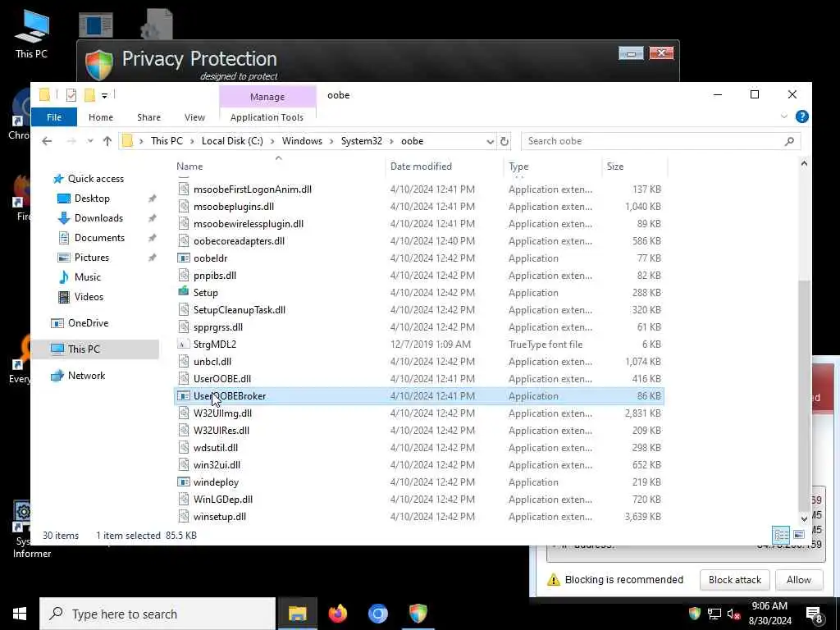
Task: Open Explorer Help question mark icon
Action: pos(801,116)
